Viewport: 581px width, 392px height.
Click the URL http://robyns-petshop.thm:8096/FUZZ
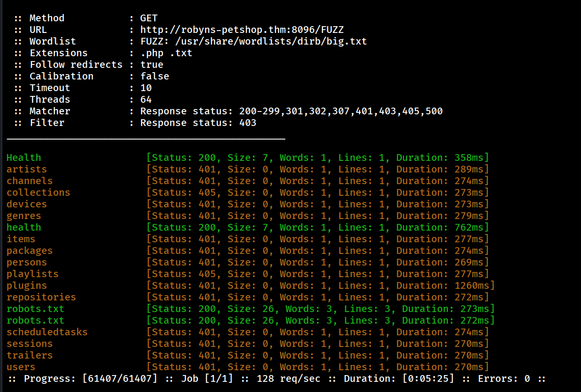pyautogui.click(x=242, y=30)
